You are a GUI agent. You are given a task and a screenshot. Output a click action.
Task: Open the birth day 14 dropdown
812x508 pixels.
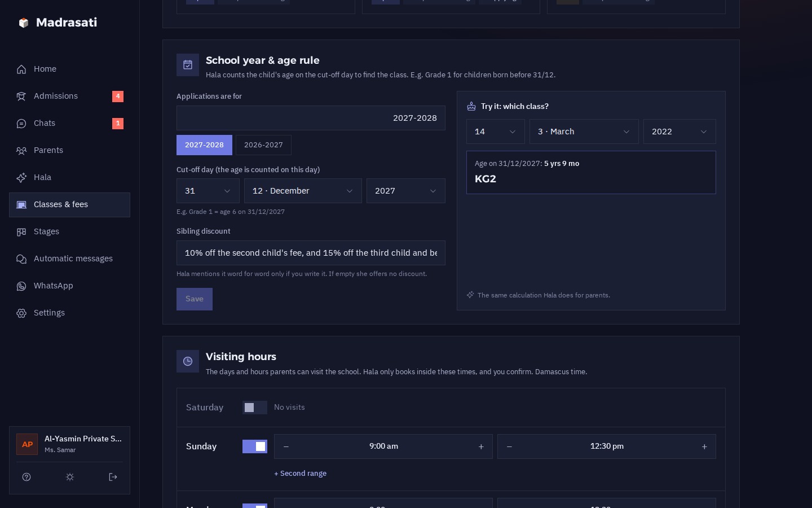click(x=496, y=132)
